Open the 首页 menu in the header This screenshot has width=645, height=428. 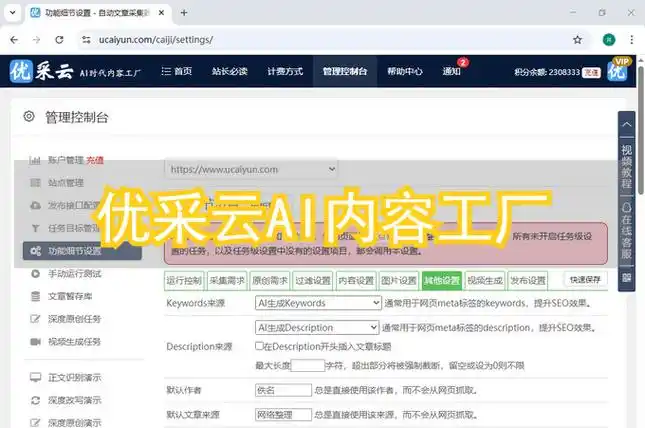point(176,71)
